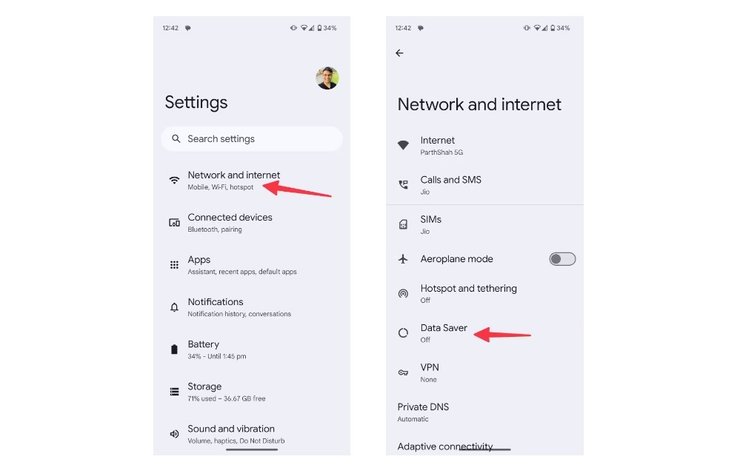Tap the Battery icon in Settings list
Screen dimensions: 740x476
point(174,350)
